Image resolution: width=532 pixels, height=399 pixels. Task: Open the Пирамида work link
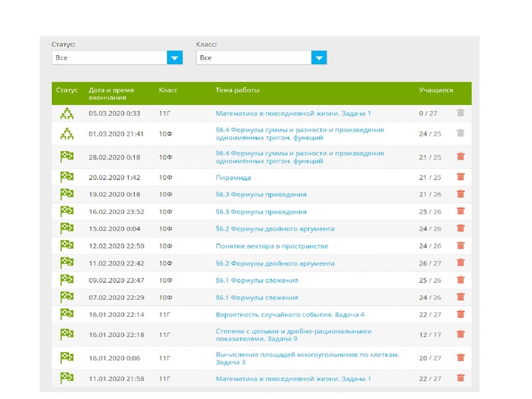tap(233, 178)
